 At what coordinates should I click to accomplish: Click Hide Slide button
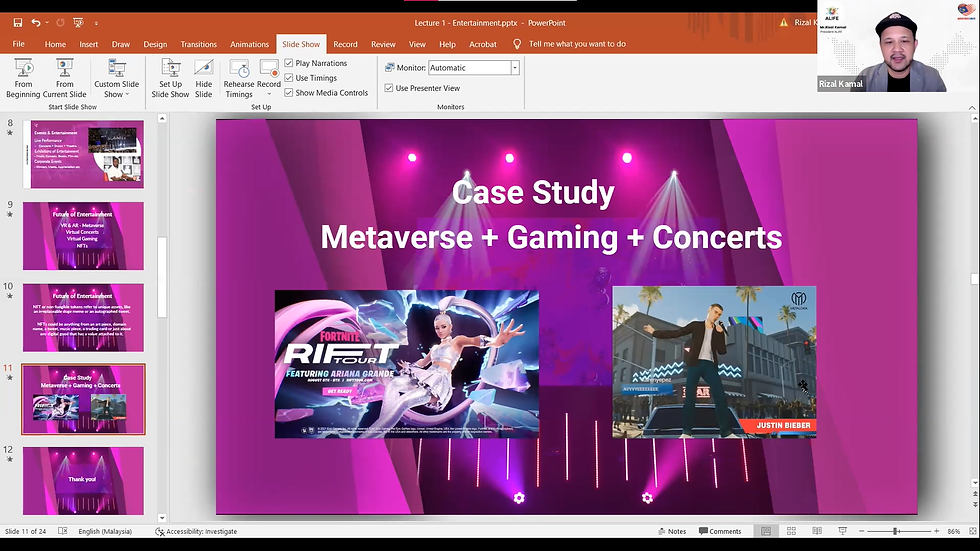[204, 78]
